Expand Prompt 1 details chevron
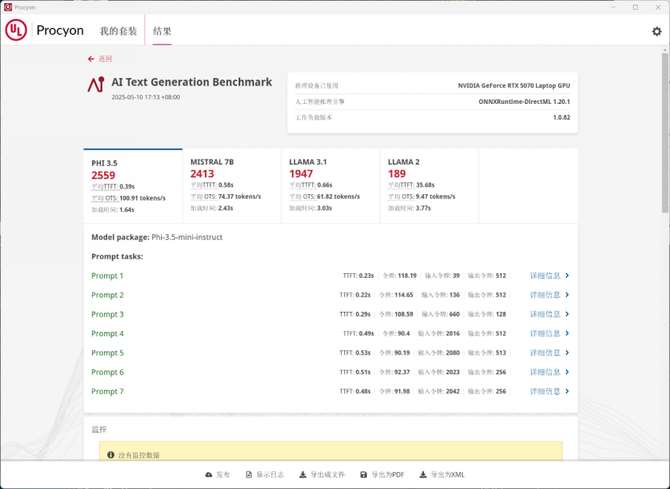Image resolution: width=670 pixels, height=489 pixels. coord(567,276)
